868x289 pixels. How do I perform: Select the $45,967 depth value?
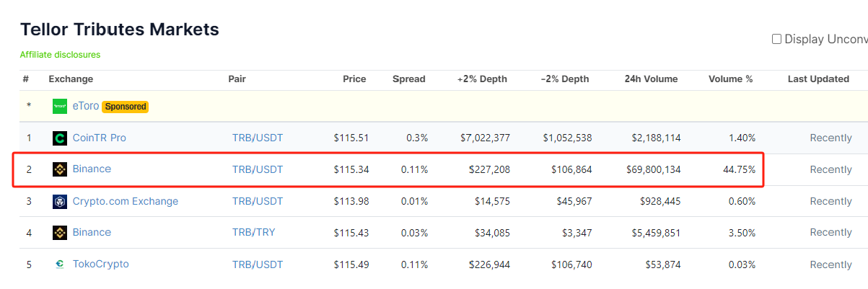(573, 201)
